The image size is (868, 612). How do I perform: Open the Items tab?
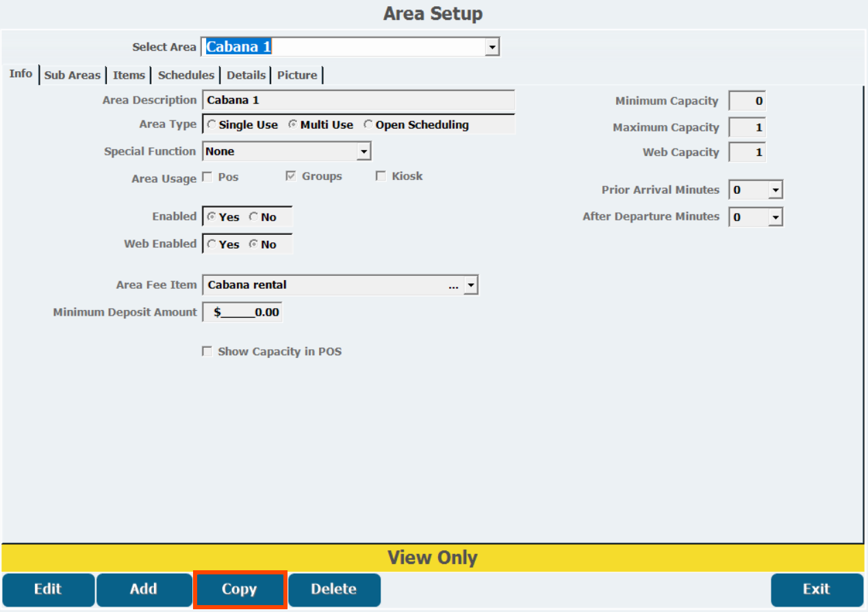click(x=129, y=75)
